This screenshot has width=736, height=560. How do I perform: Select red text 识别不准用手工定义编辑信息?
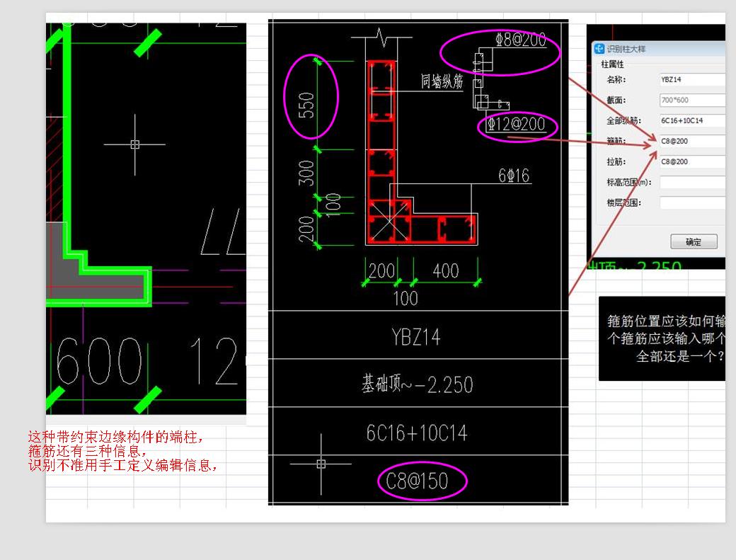pos(122,465)
